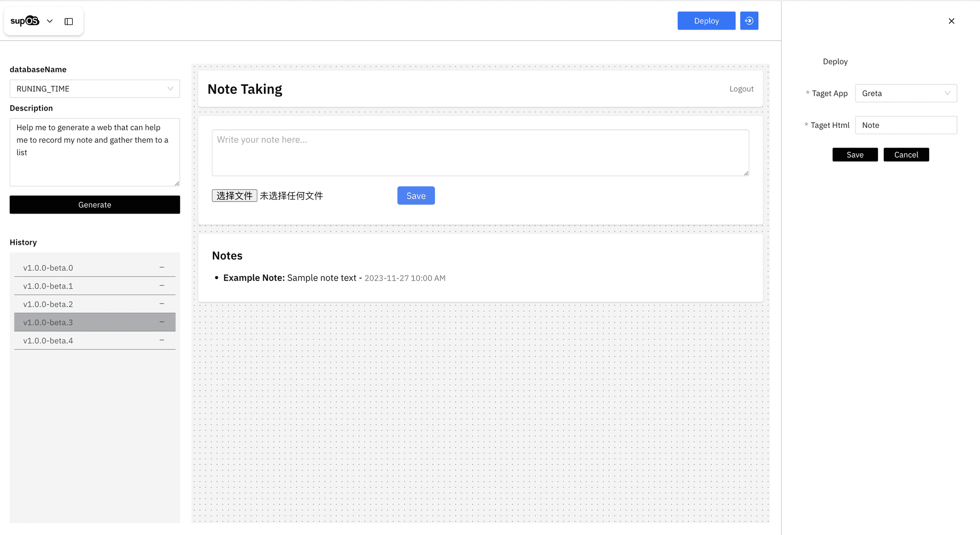Select history version v1.0.0-beta.1
This screenshot has width=980, height=535.
pos(95,286)
